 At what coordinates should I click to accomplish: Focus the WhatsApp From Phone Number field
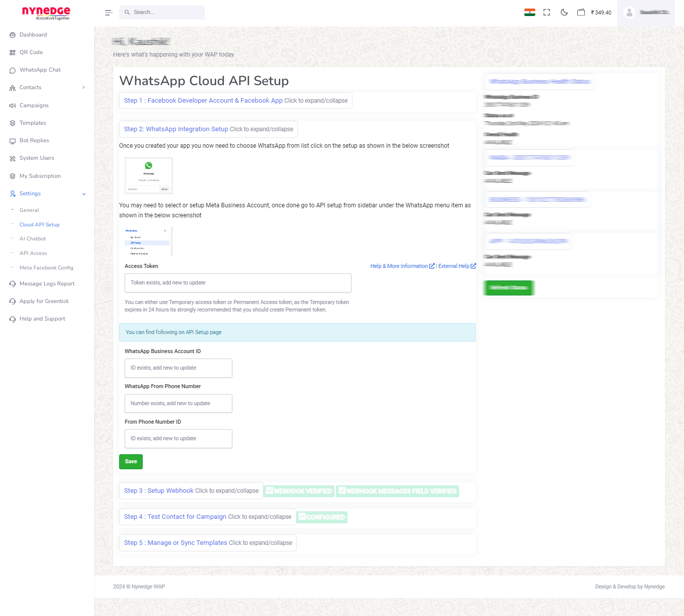(178, 404)
